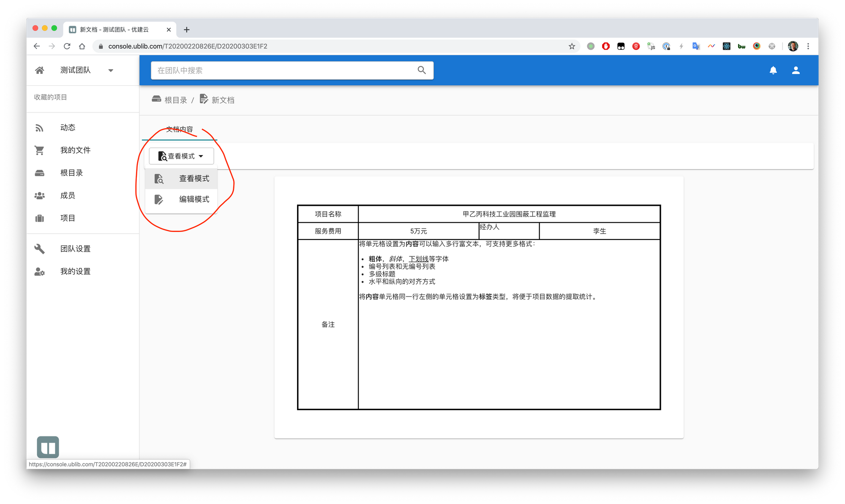Go to 根目录 in breadcrumb

tap(175, 100)
